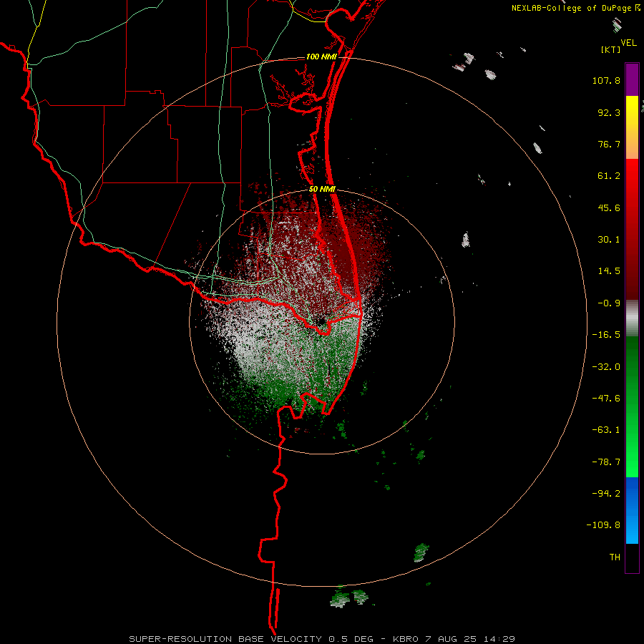644x644 pixels.
Task: Click the 100 NMI range ring label
Action: pyautogui.click(x=321, y=57)
